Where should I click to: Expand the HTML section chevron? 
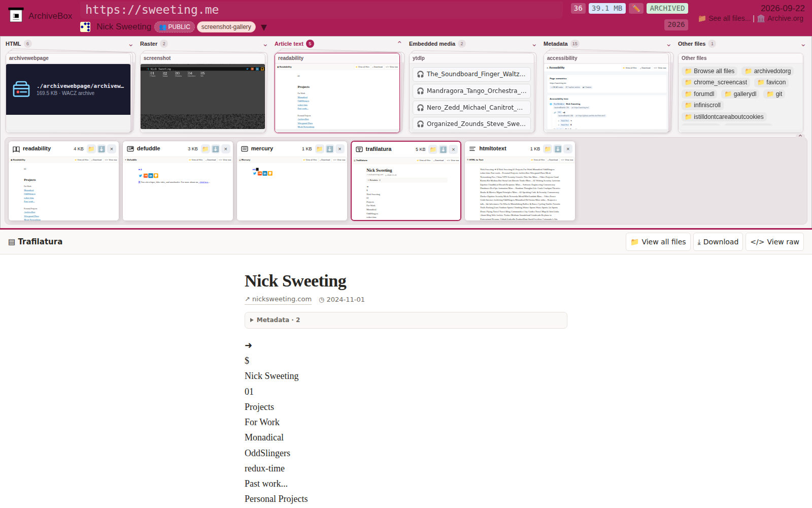(x=131, y=45)
